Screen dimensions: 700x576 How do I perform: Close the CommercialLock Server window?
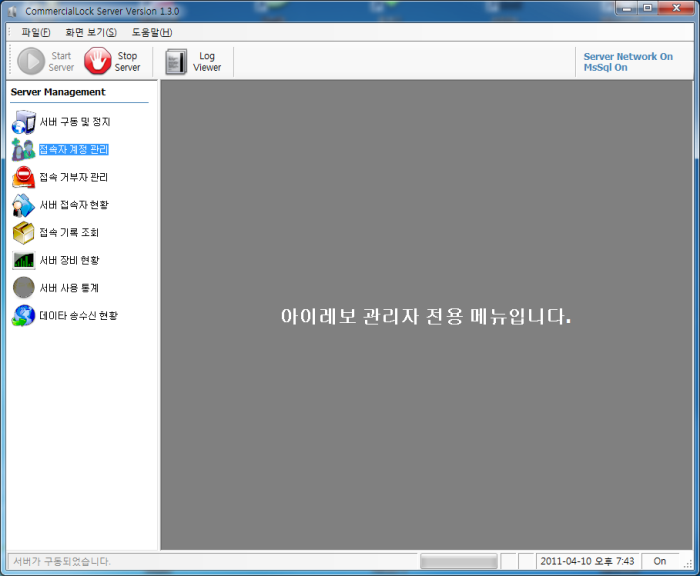point(676,8)
